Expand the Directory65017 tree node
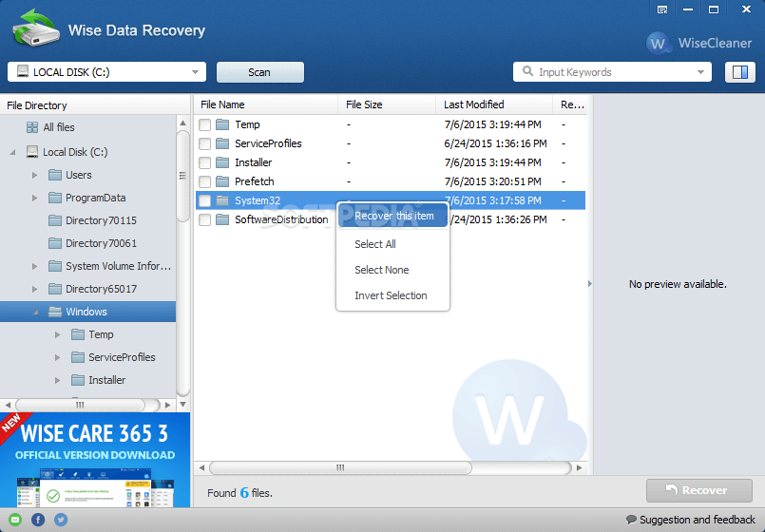This screenshot has height=532, width=765. pyautogui.click(x=34, y=289)
